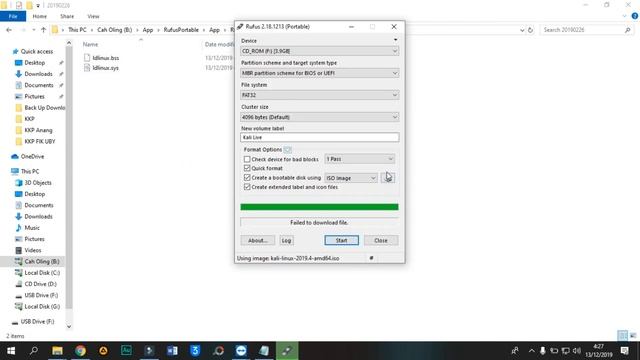Click the select ISO image disc icon in Rufus
Viewport: 640px width, 360px height.
388,178
